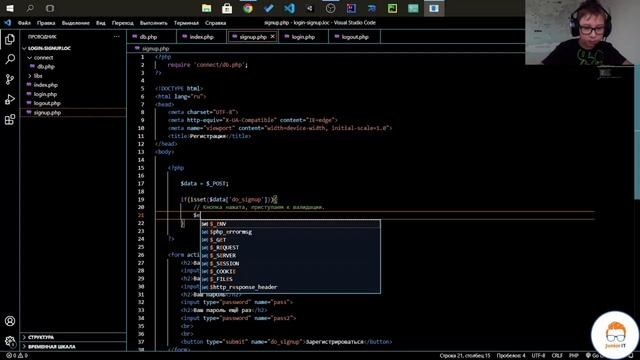The height and width of the screenshot is (360, 640).
Task: Open the Вид menu
Action: click(101, 23)
